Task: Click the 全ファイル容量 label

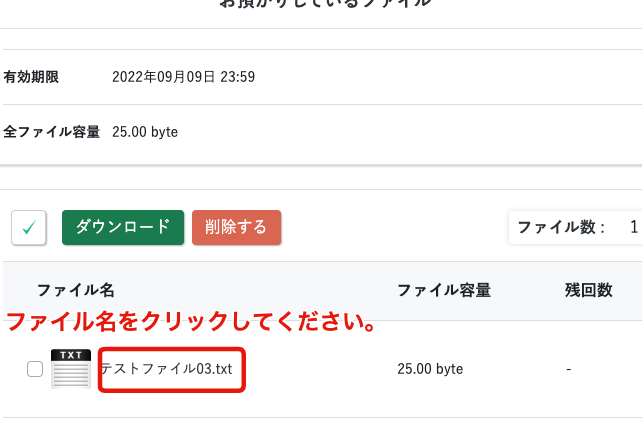Action: pos(52,132)
